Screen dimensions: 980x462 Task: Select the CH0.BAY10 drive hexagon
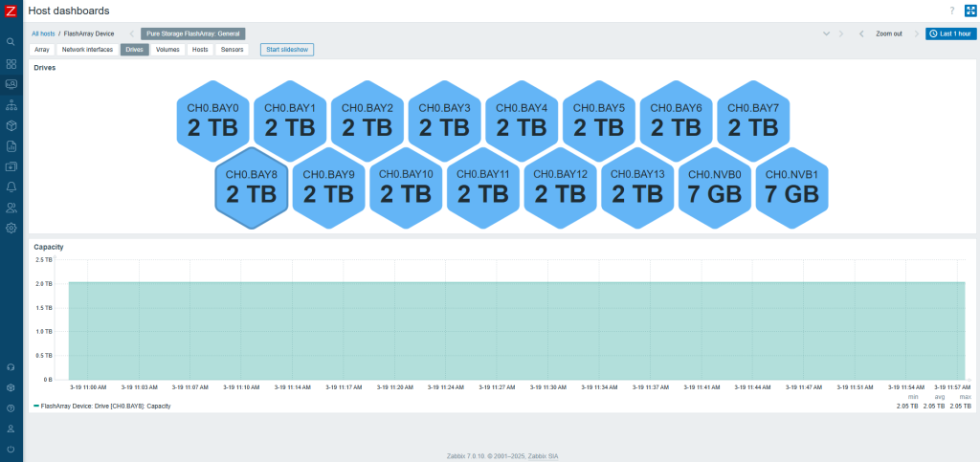pos(406,187)
